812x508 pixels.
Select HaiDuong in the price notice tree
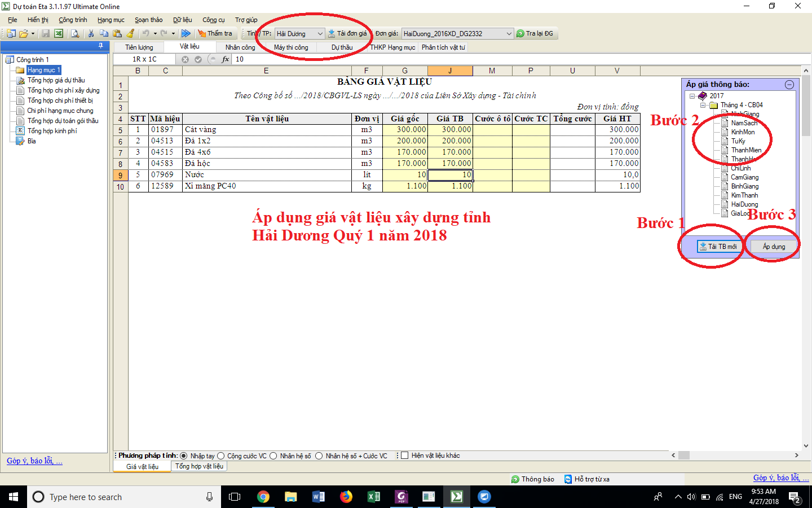744,204
